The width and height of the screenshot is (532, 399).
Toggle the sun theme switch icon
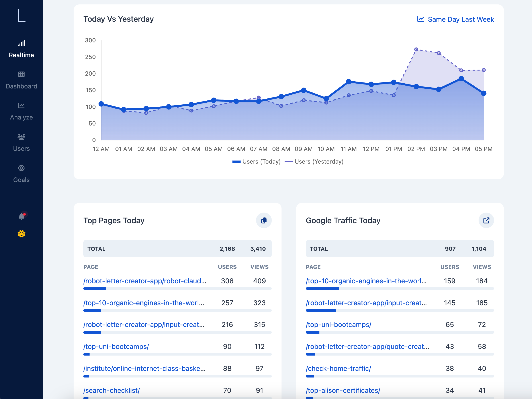coord(22,234)
